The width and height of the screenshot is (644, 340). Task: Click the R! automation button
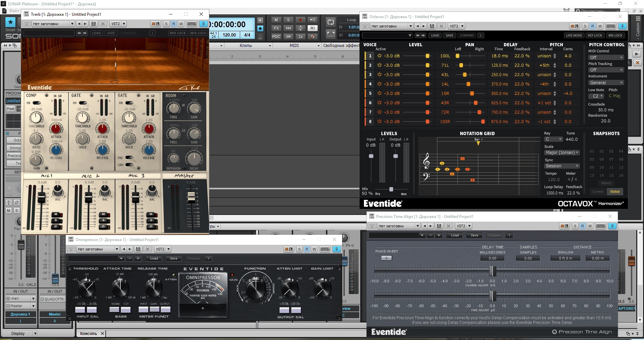(x=312, y=28)
